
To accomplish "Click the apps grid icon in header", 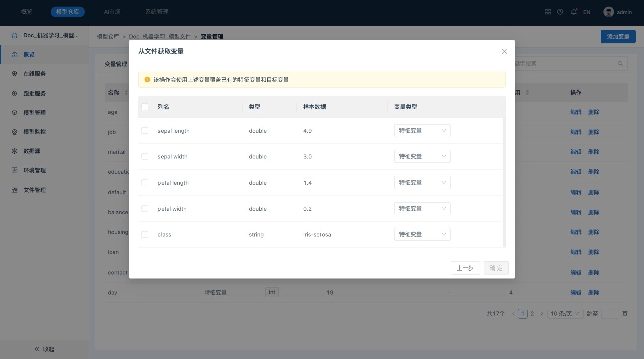I will tap(548, 12).
